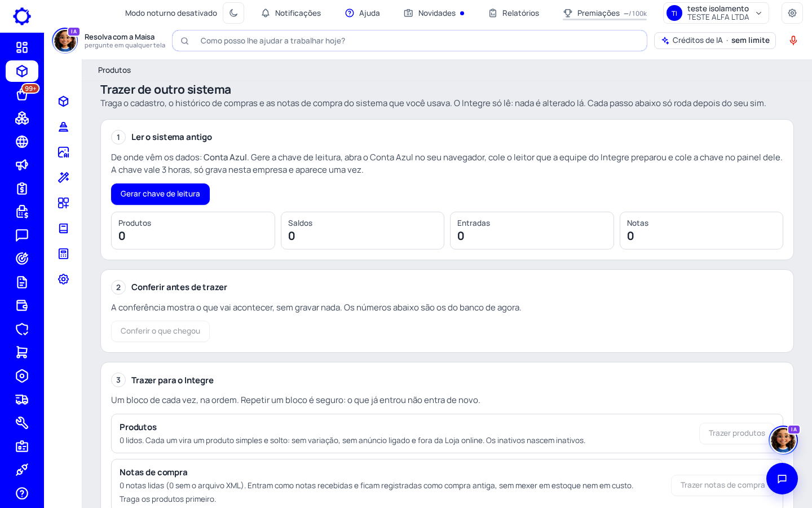Screen dimensions: 812x508
Task: Activate the microphone voice input icon
Action: pos(793,41)
